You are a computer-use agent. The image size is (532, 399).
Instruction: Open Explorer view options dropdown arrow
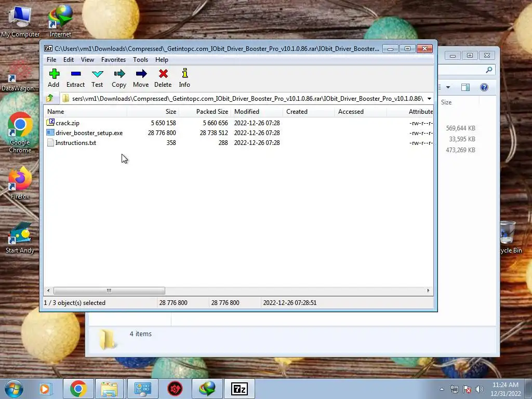pyautogui.click(x=448, y=87)
